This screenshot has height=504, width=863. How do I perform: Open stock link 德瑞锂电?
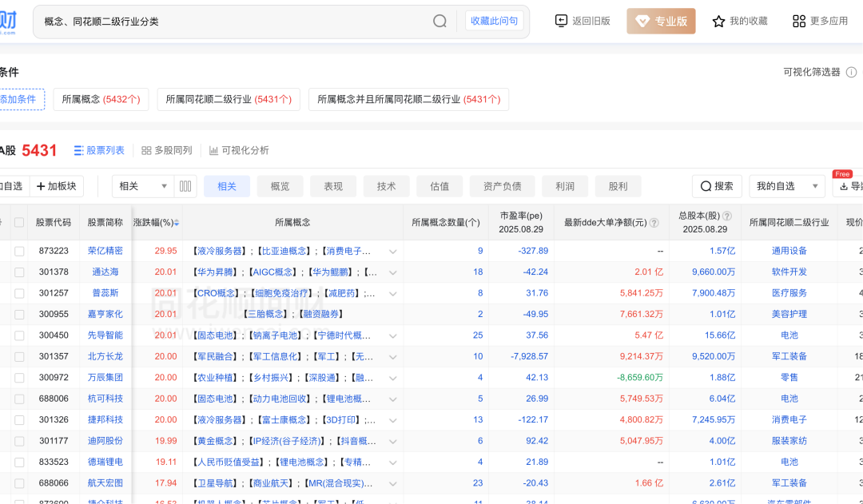point(105,462)
